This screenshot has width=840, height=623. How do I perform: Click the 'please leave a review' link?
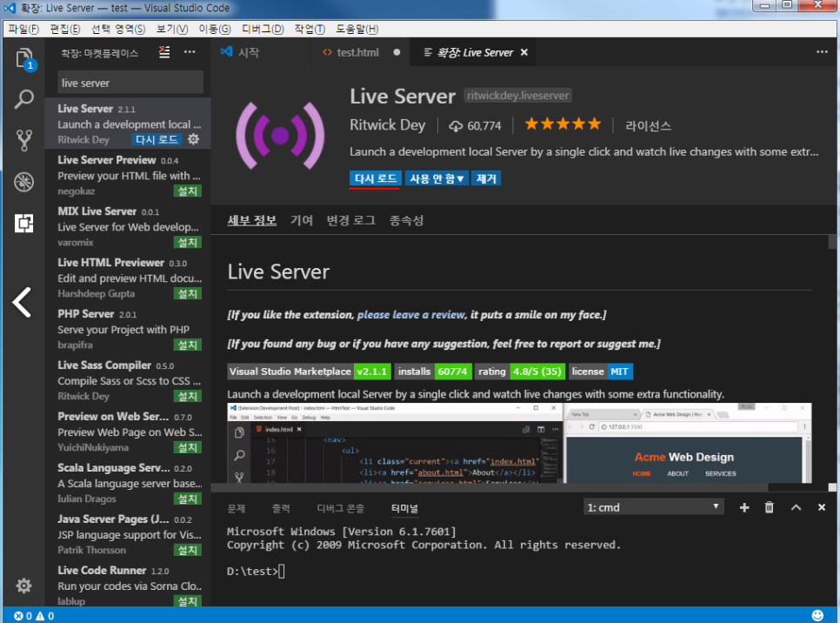[411, 315]
